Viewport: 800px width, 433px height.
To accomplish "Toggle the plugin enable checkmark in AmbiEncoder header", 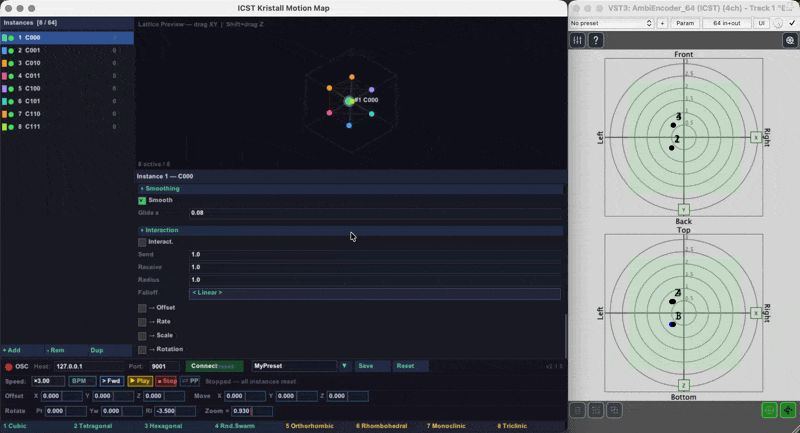I will tap(792, 23).
